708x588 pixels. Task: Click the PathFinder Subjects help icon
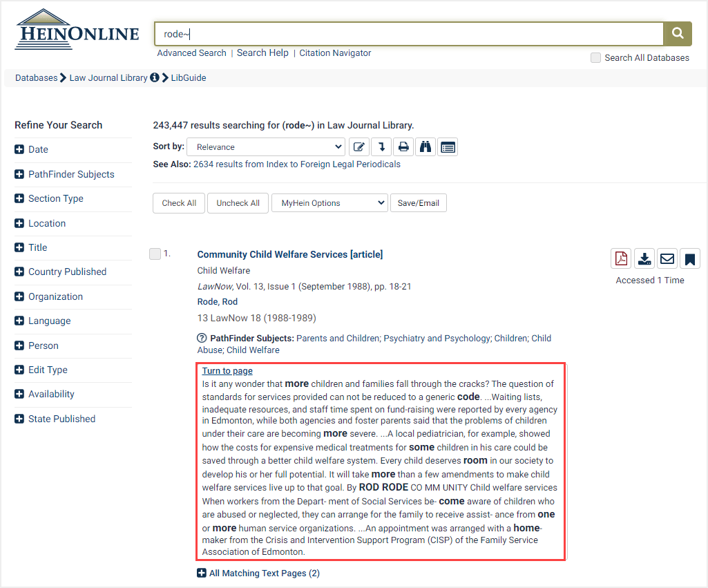click(x=202, y=339)
